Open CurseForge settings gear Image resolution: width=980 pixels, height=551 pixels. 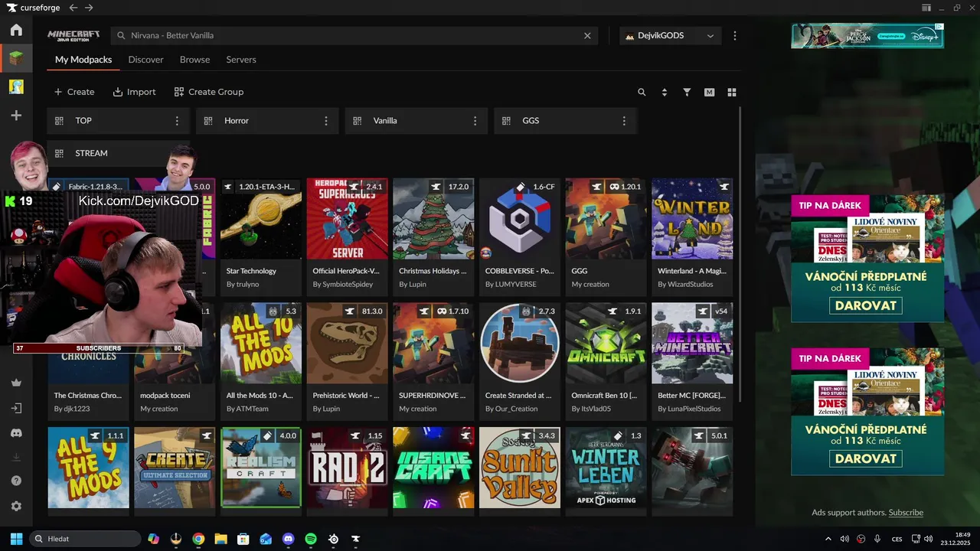point(16,506)
